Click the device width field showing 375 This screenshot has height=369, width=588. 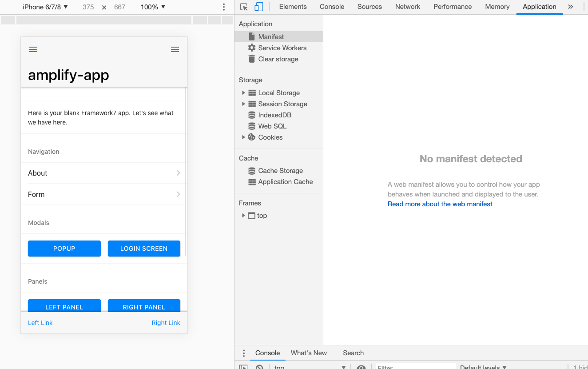(88, 7)
